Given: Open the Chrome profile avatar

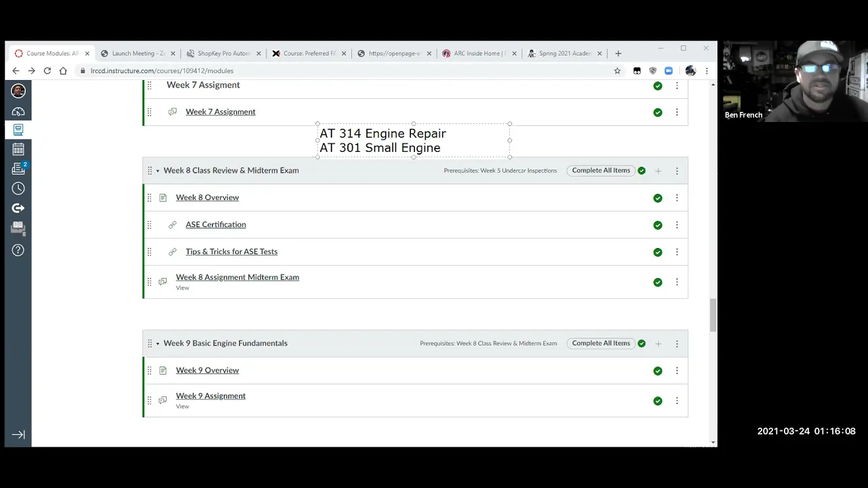Looking at the screenshot, I should (x=690, y=70).
